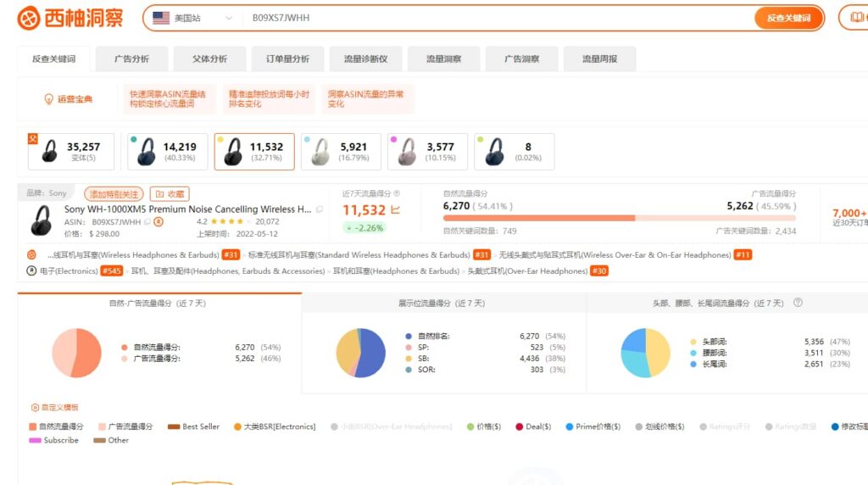This screenshot has width=868, height=485.
Task: Select the variant card showing 5,921
Action: (341, 151)
